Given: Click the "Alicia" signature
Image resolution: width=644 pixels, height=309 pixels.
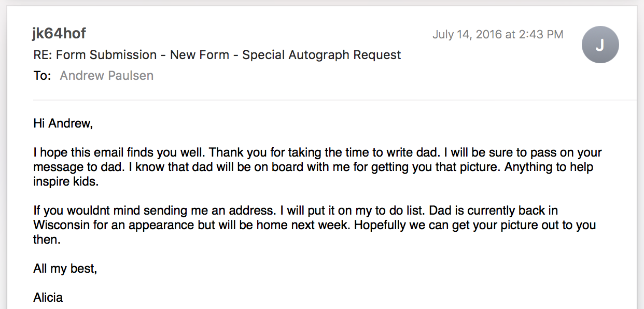Looking at the screenshot, I should point(48,298).
